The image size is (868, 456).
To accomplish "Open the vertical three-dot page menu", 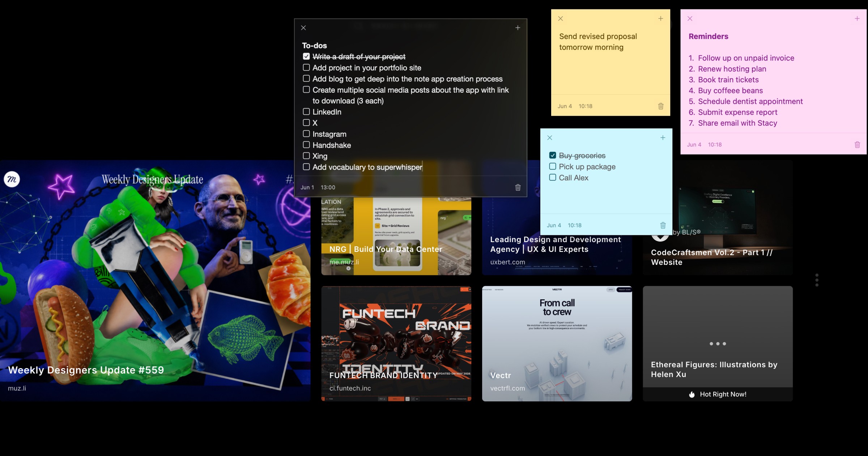I will tap(817, 280).
